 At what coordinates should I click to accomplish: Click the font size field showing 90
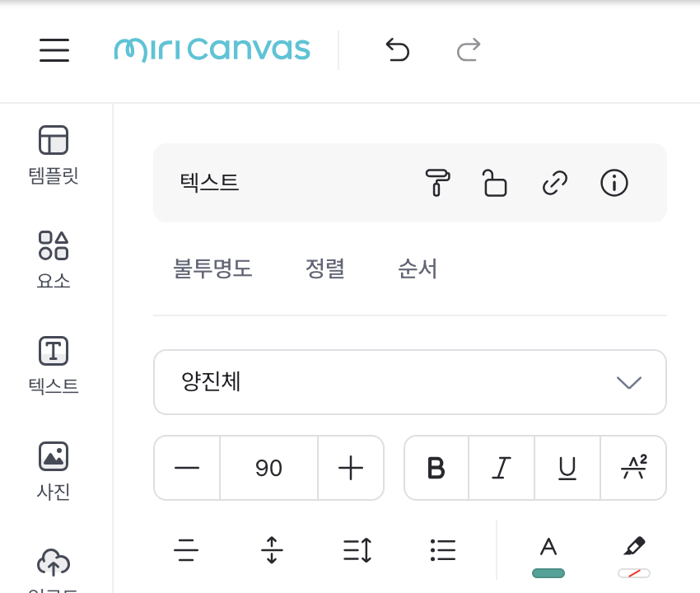pyautogui.click(x=268, y=468)
